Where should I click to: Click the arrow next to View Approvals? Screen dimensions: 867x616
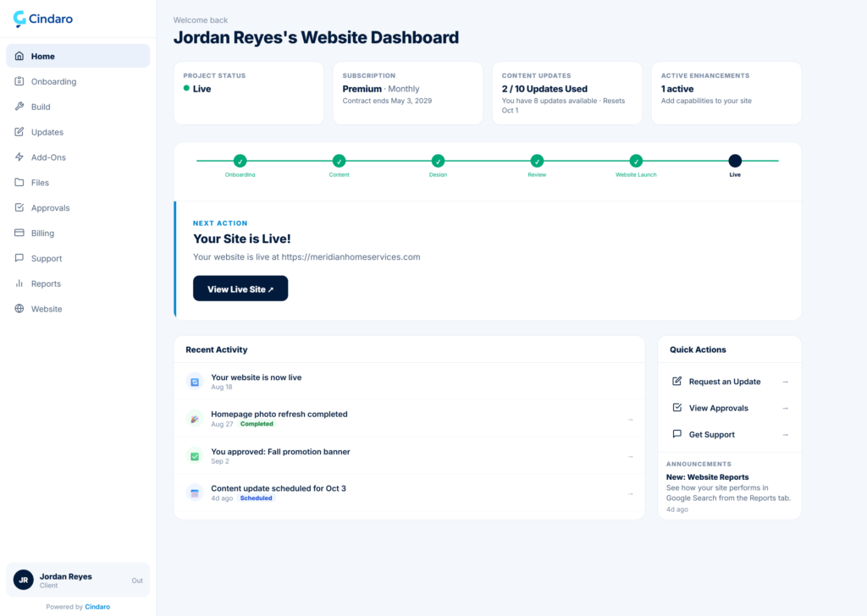(x=785, y=409)
